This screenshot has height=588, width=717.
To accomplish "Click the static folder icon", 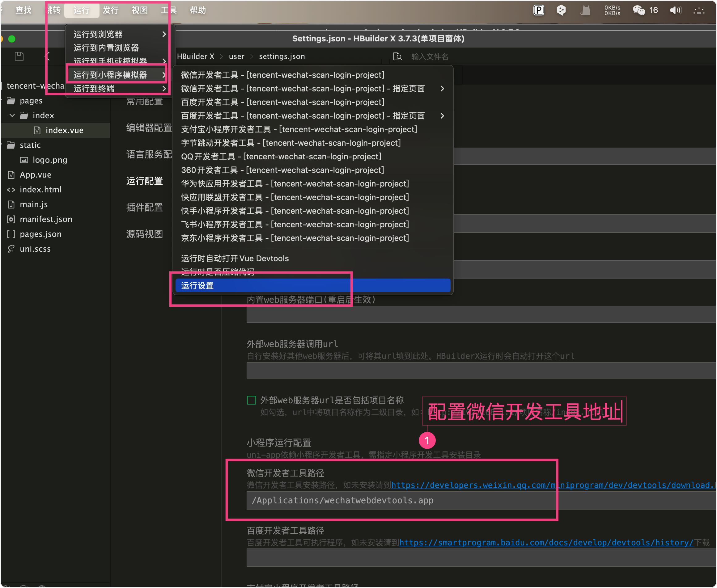I will pos(11,145).
